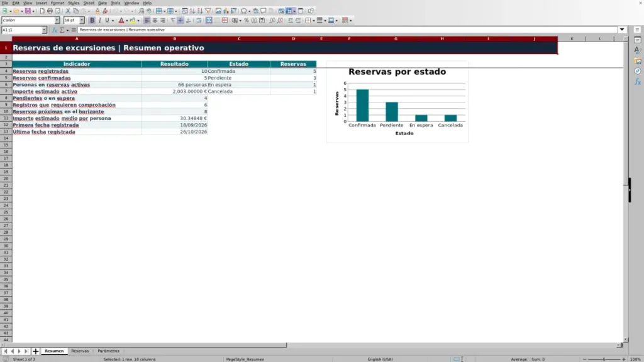Viewport: 644px width, 362px height.
Task: Cut the selected cells
Action: point(68,11)
